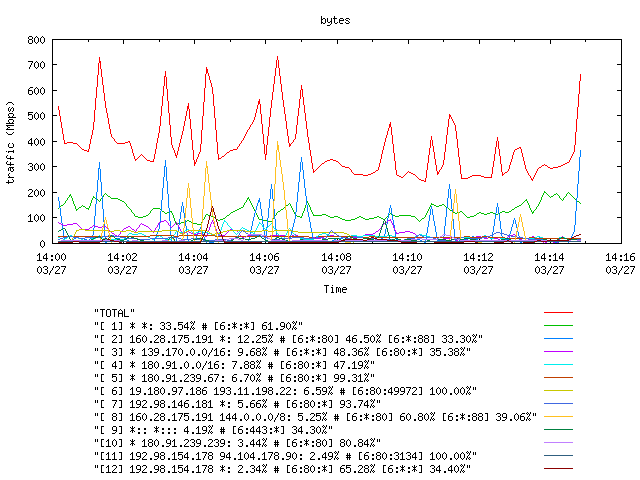Click the orange legend line for entry [ 8]
Viewport: 640px width, 480px height.
(558, 417)
